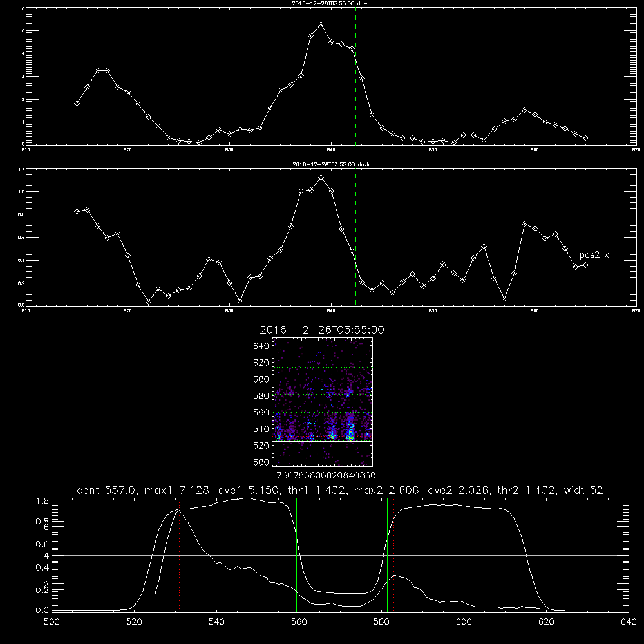Select the heatmap image thumbnail
This screenshot has height=644, width=644.
322,402
